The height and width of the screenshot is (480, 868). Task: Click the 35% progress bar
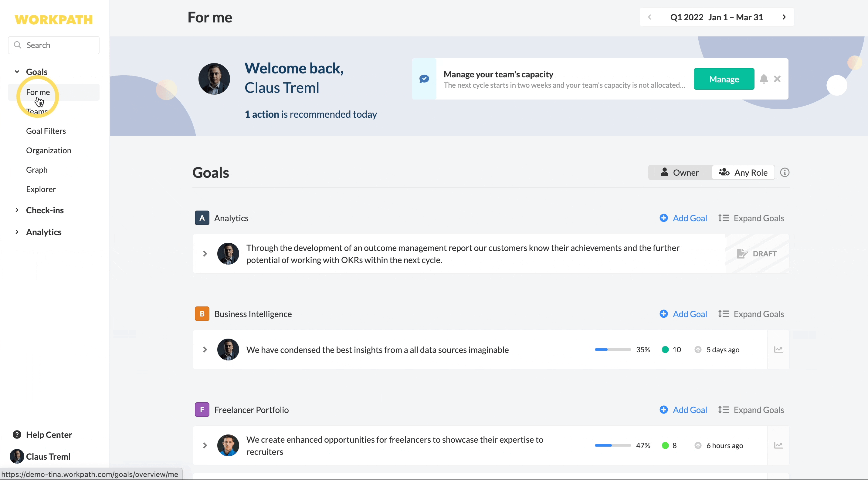(x=612, y=349)
